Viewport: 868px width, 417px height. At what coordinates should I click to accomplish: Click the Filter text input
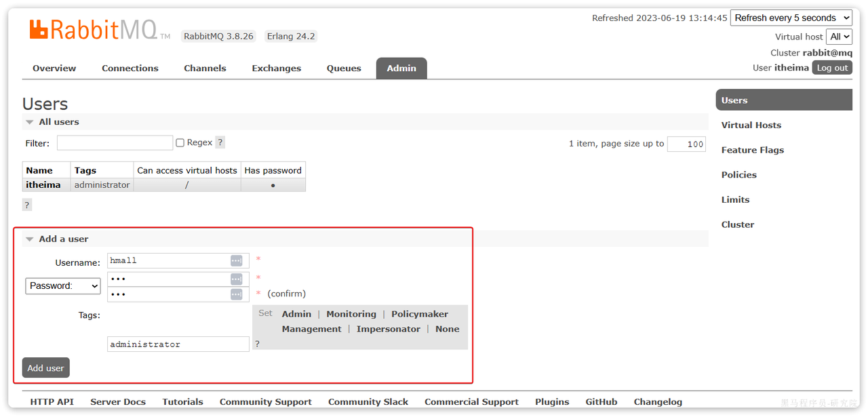[x=115, y=142]
